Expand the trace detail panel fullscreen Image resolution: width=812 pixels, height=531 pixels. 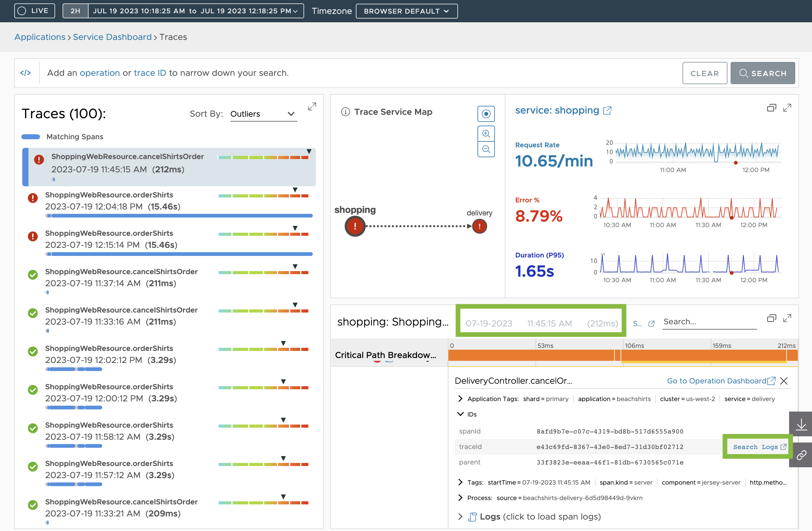[x=787, y=318]
